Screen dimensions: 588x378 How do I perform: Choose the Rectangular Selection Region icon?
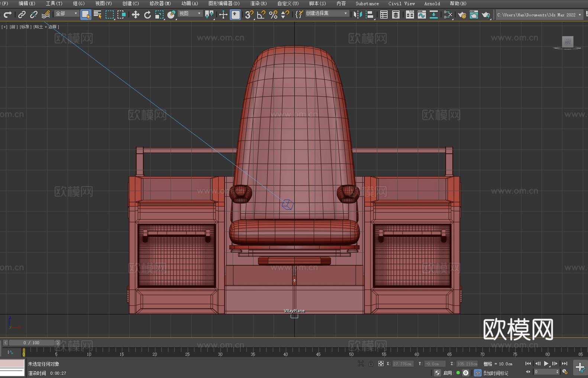110,14
